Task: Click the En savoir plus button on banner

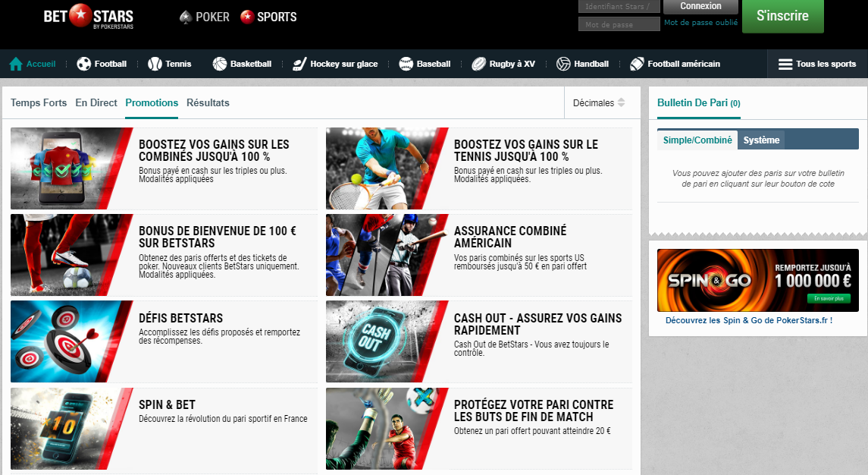Action: pyautogui.click(x=829, y=298)
